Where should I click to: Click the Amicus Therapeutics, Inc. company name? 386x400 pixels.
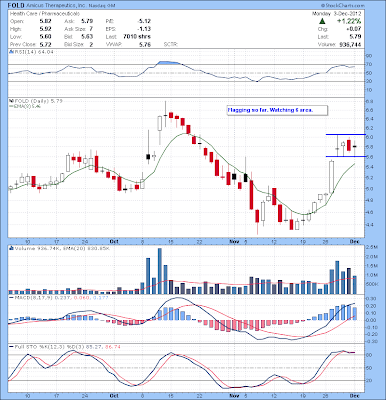tap(55, 6)
